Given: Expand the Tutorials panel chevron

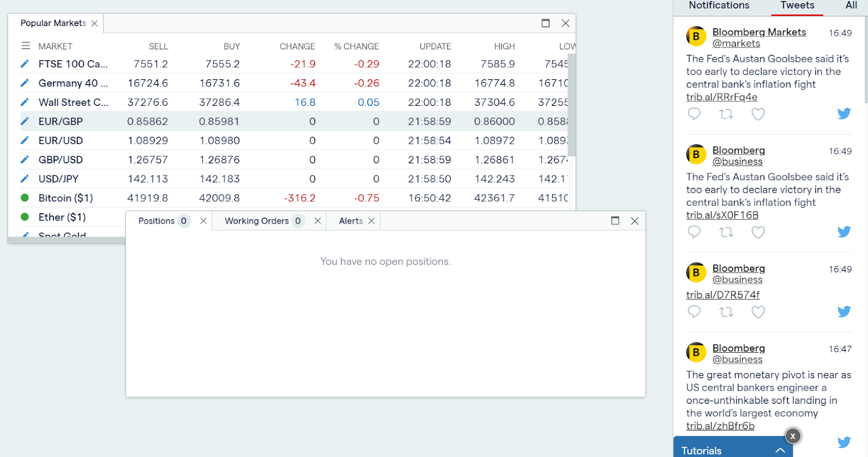Looking at the screenshot, I should [780, 450].
